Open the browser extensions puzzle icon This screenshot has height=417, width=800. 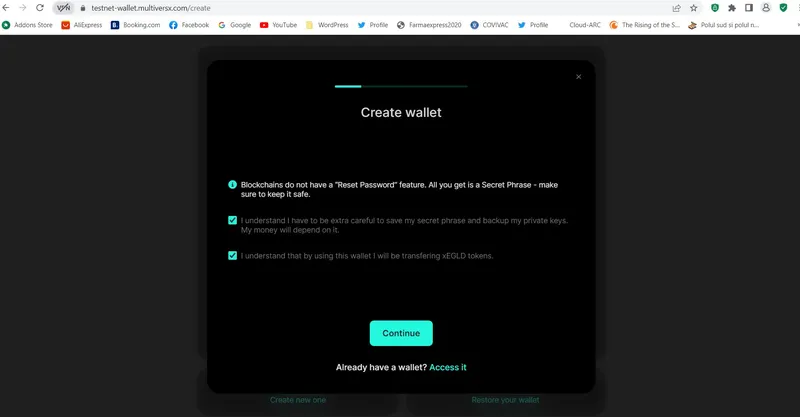tap(732, 8)
